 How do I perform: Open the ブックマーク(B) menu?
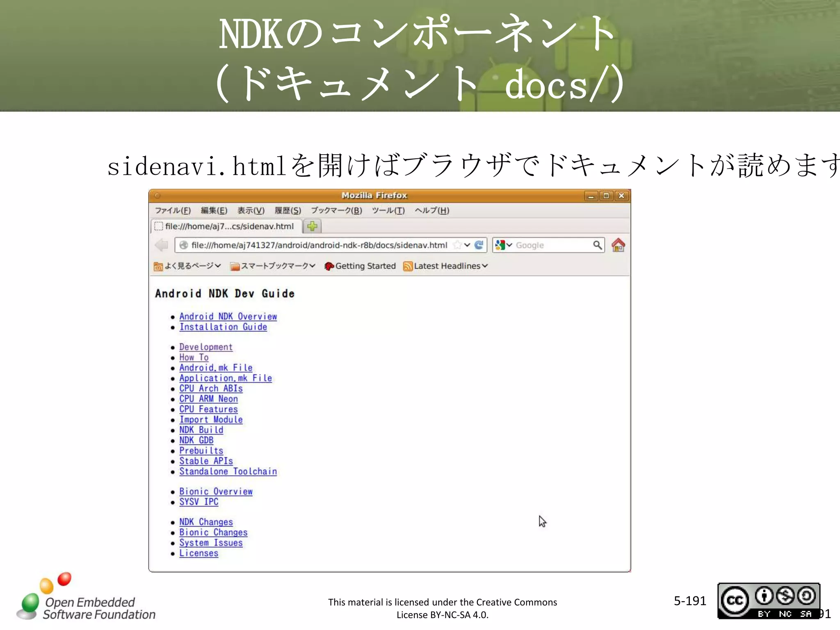coord(336,210)
